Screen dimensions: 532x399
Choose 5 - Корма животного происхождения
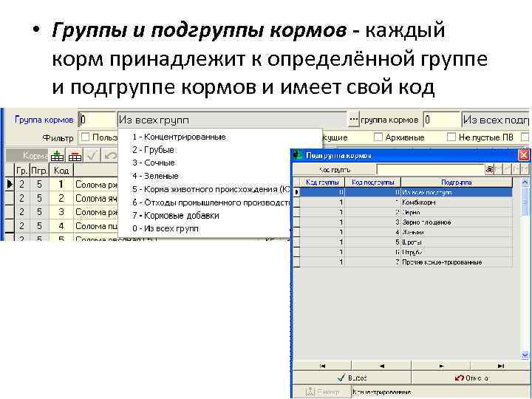click(x=211, y=189)
